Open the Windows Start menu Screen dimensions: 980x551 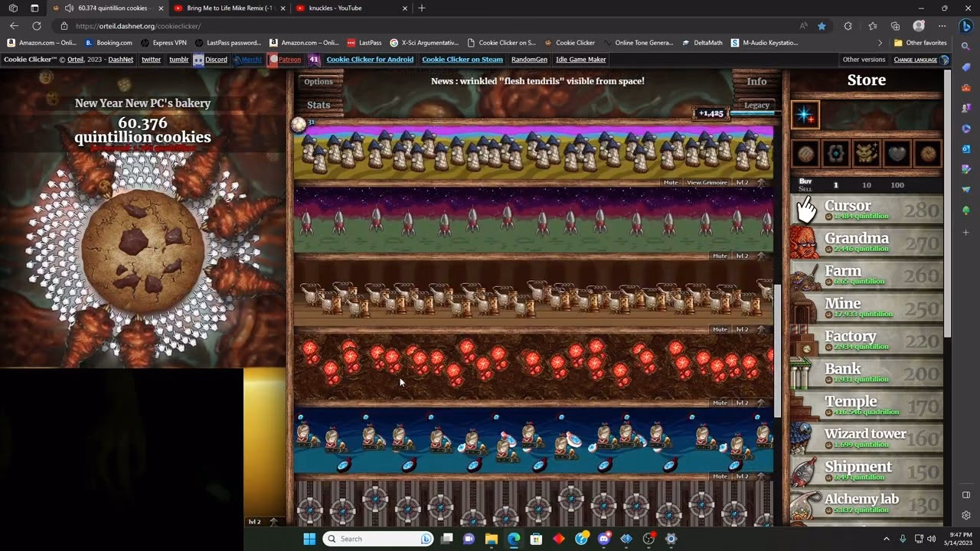point(309,539)
